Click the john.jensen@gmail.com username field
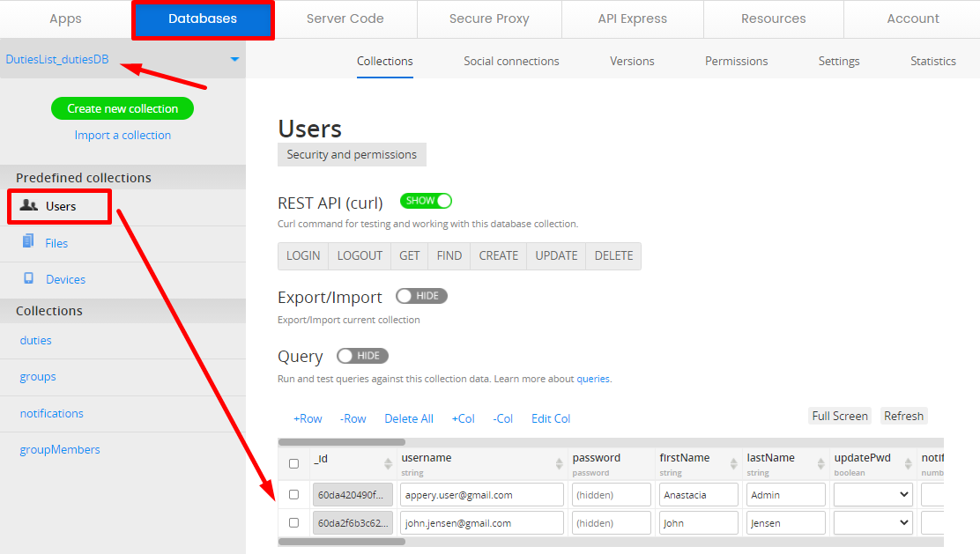The height and width of the screenshot is (554, 980). (482, 523)
